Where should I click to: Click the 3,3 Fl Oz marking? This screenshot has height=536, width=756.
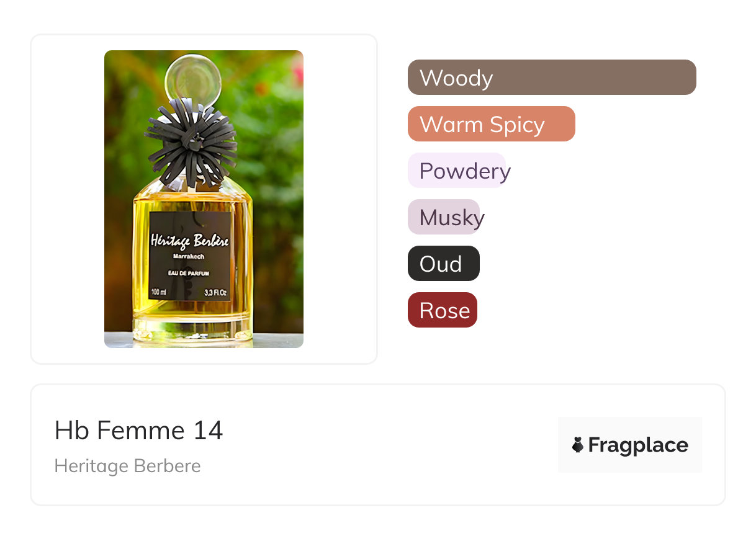click(215, 292)
